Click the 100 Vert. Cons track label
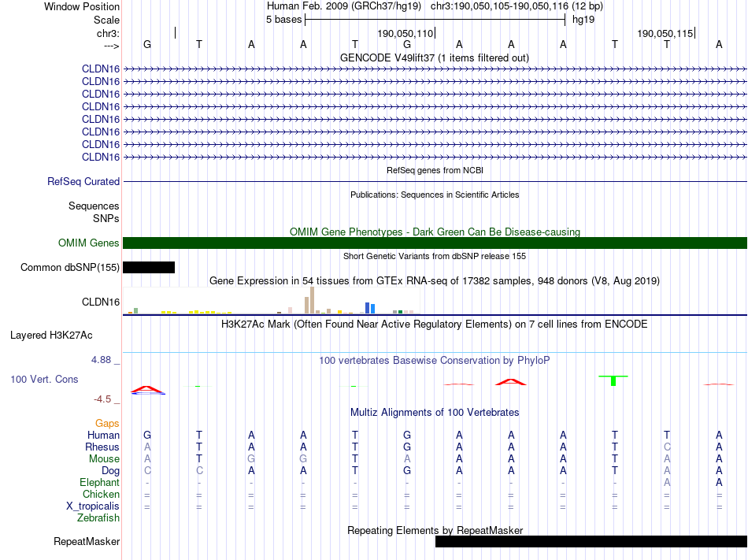 pos(44,379)
